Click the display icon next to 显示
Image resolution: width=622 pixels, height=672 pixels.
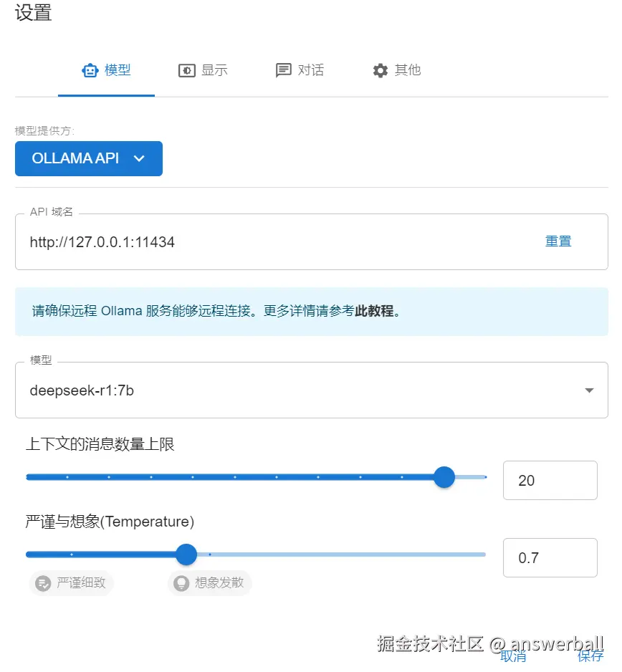[x=186, y=70]
